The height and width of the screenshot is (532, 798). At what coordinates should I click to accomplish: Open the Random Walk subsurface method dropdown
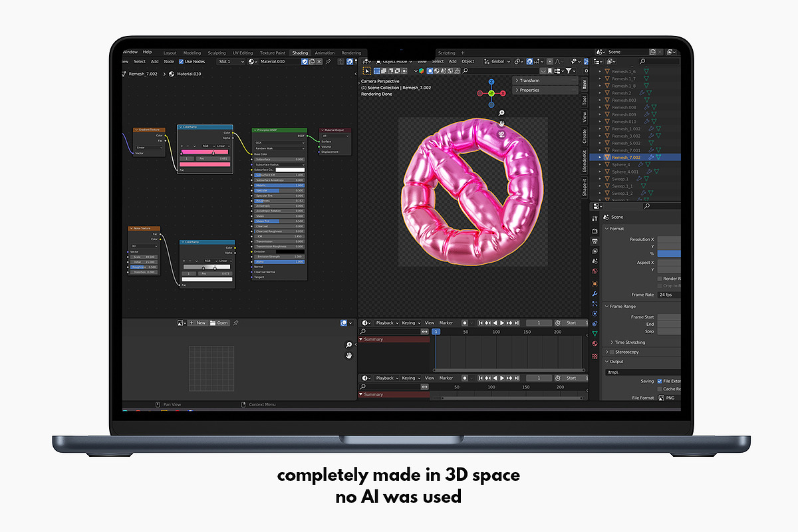coord(279,148)
